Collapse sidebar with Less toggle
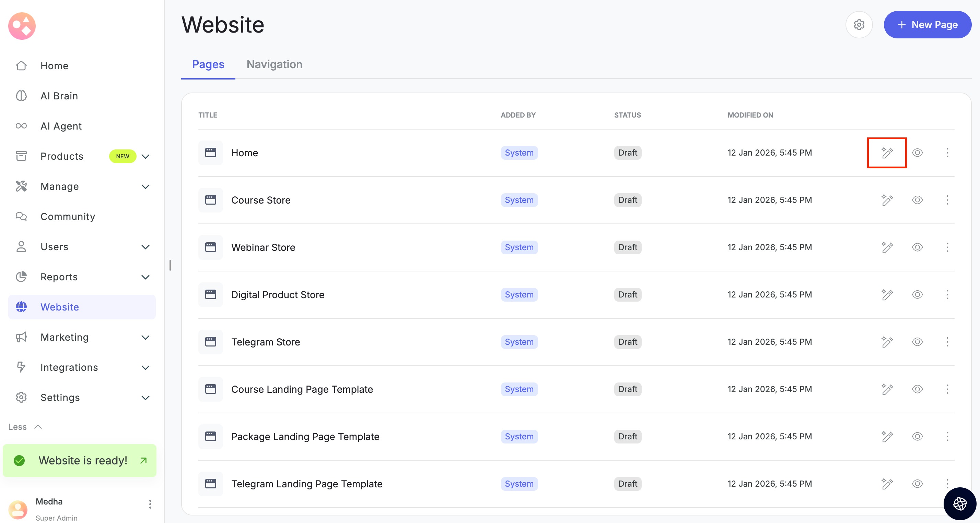Image resolution: width=980 pixels, height=523 pixels. click(25, 426)
